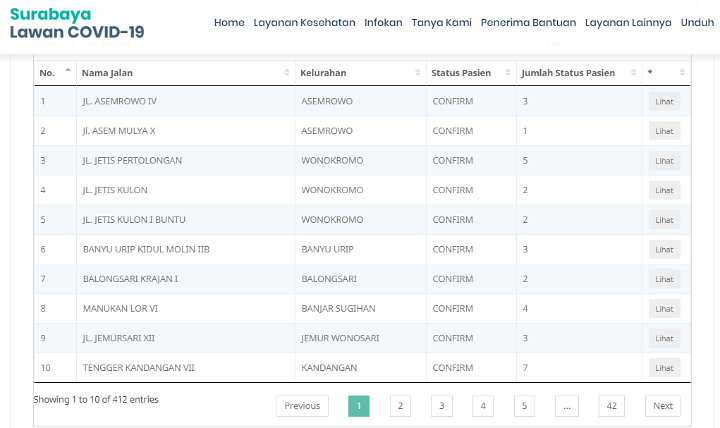Select the Jl. ASEM MULYA X cell

pos(186,131)
